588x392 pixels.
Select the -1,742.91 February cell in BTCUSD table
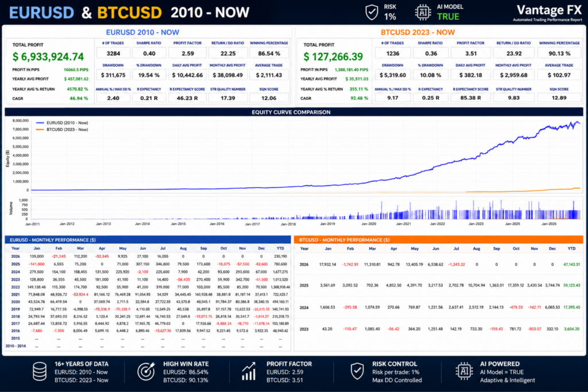click(x=350, y=264)
